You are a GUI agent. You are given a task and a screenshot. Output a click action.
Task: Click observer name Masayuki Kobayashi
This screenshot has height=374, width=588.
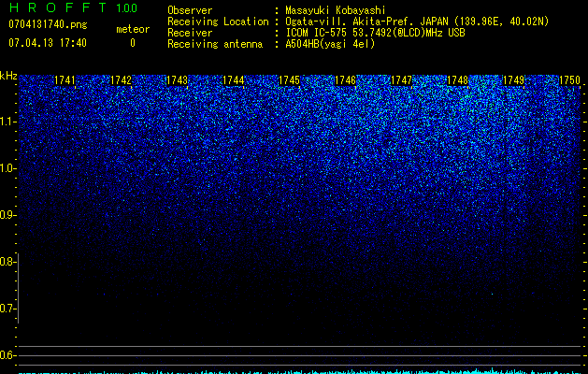pos(336,10)
